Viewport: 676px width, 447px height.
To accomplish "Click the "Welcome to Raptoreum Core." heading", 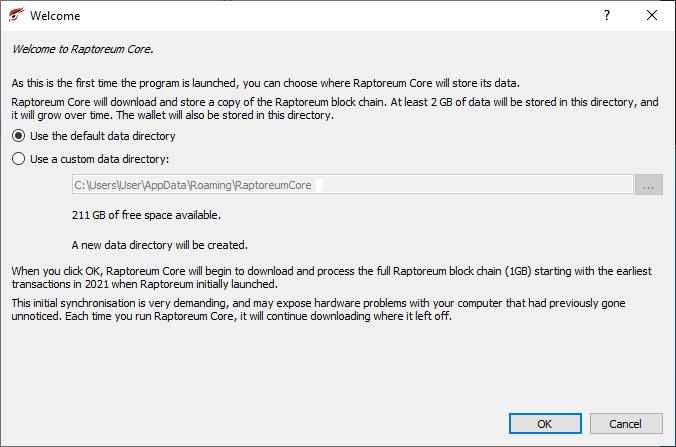I will click(82, 48).
